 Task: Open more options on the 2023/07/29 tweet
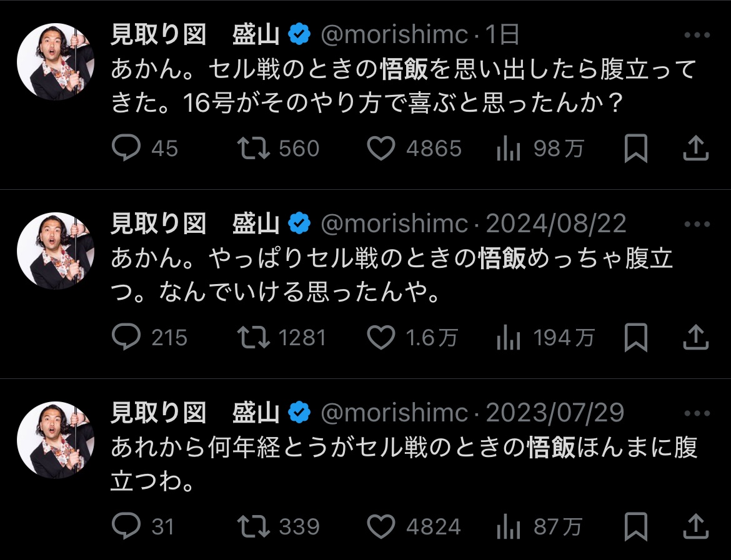(697, 413)
